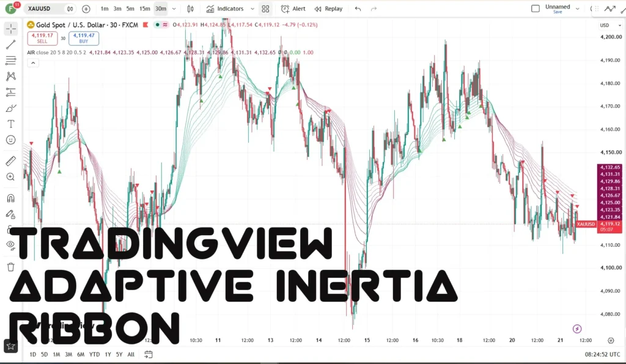Open the user profile avatar menu
The image size is (626, 364).
tap(11, 9)
